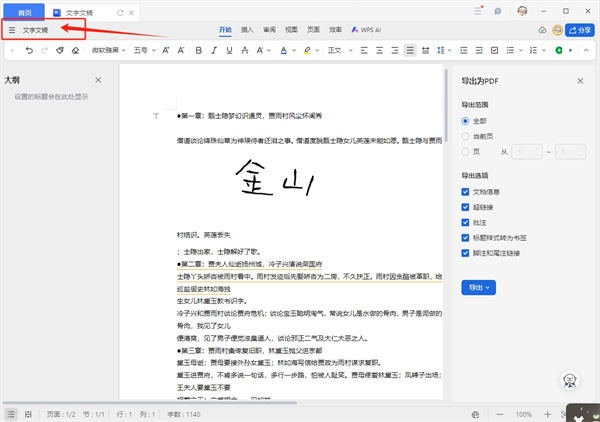Click the outline list icon in status bar
600x422 pixels.
point(10,414)
